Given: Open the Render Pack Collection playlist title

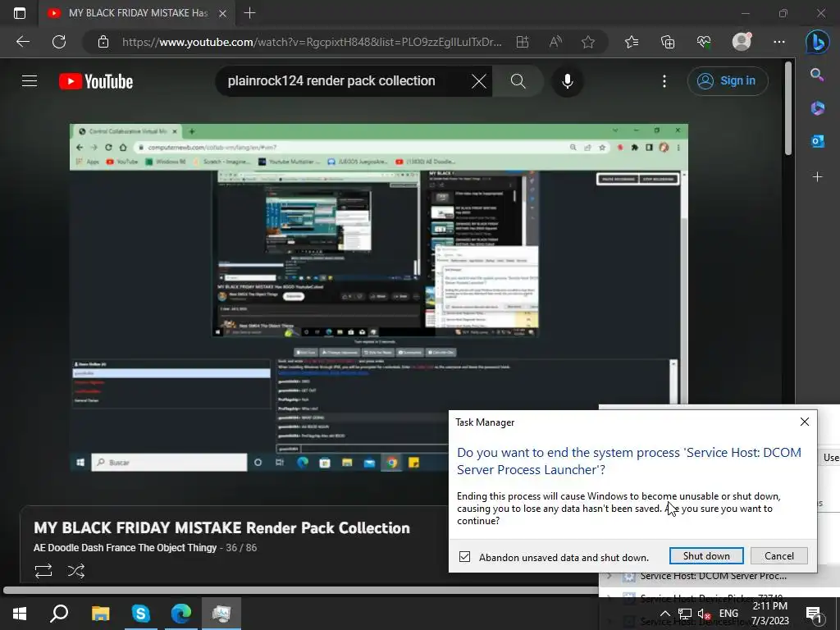Looking at the screenshot, I should pos(221,527).
